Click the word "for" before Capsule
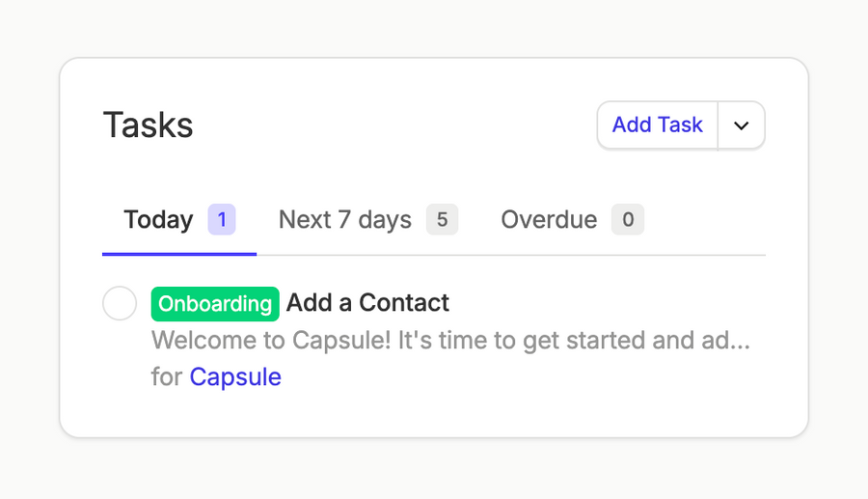The width and height of the screenshot is (868, 499). [x=166, y=376]
